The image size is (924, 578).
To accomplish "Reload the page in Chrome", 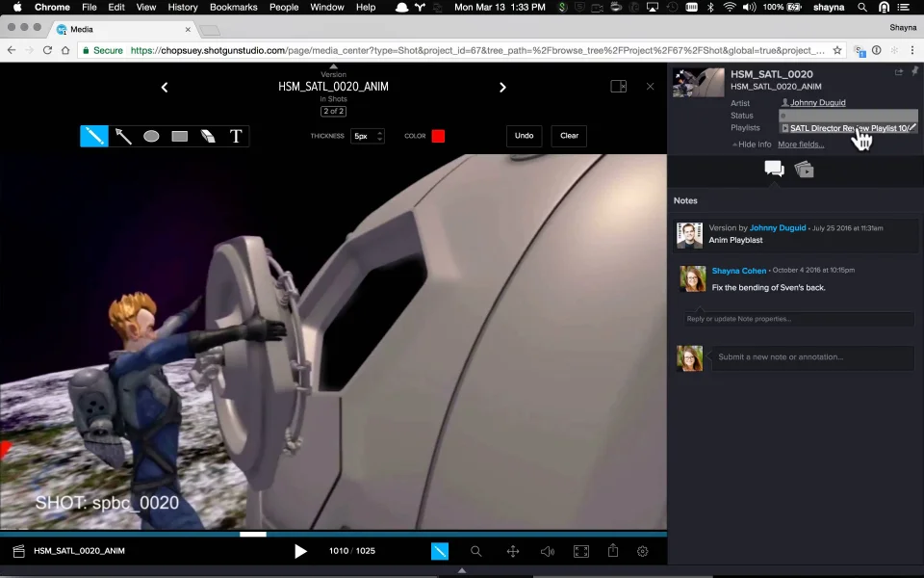I will pyautogui.click(x=48, y=51).
